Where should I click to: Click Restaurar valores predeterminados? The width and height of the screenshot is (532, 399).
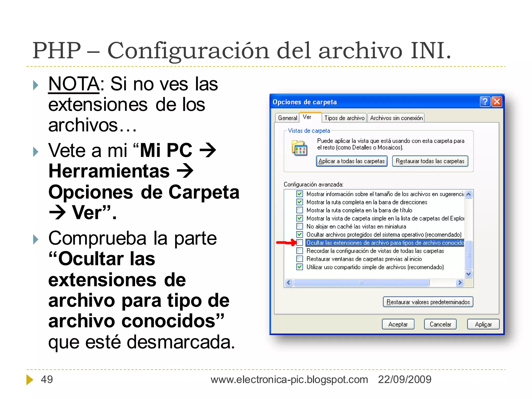[428, 302]
